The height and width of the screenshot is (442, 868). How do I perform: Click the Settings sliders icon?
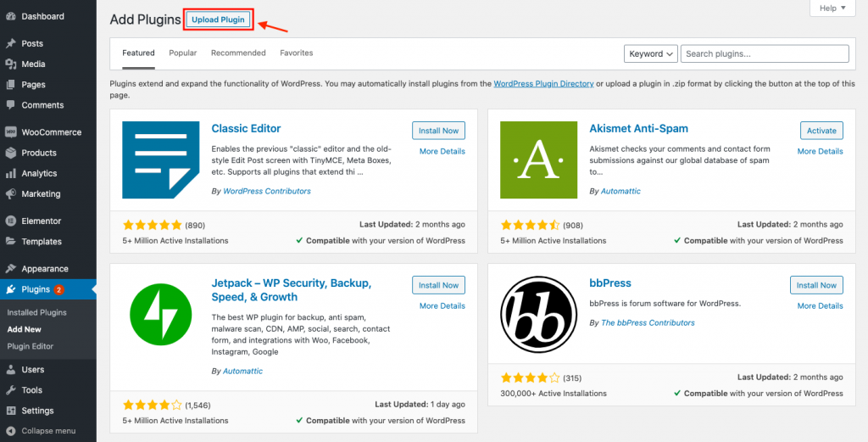click(x=10, y=411)
